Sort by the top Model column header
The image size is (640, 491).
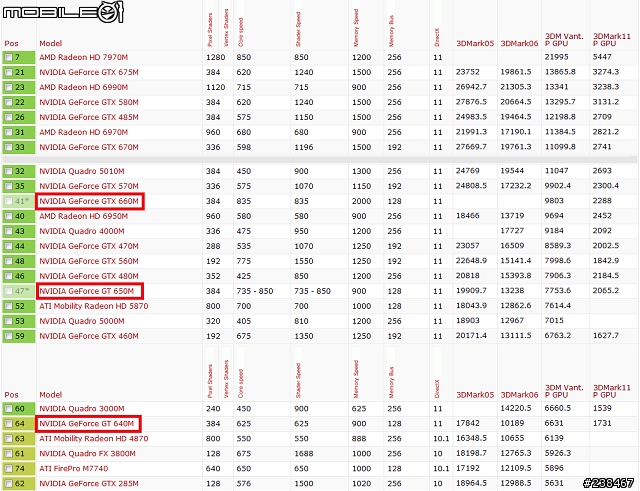[x=51, y=43]
